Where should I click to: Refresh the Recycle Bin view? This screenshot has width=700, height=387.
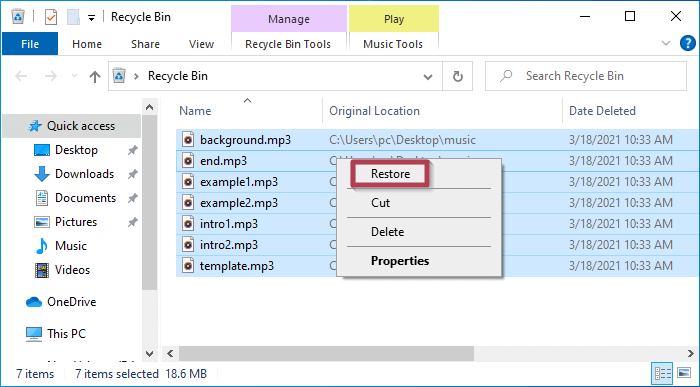(x=458, y=76)
